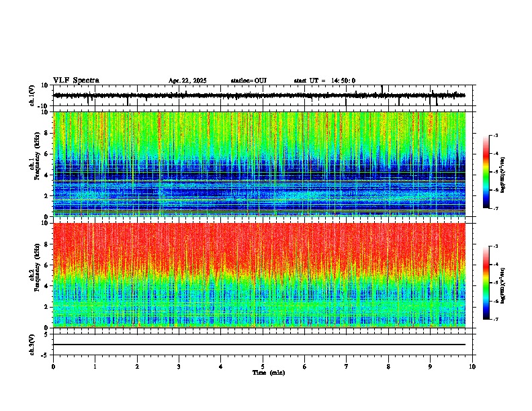Image resolution: width=532 pixels, height=411 pixels.
Task: Click the "4" kHz tick of ch.2 spectrogram
Action: pos(47,286)
